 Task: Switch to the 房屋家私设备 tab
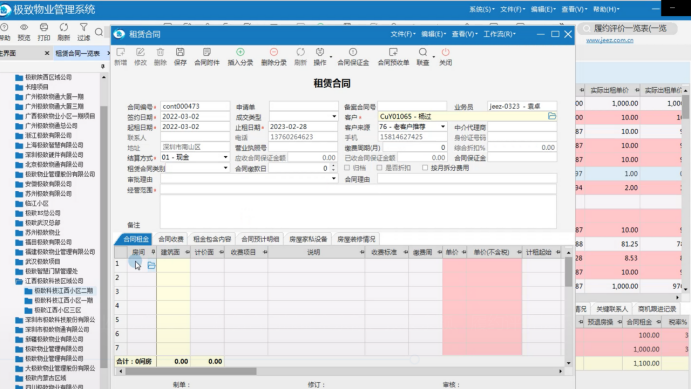pyautogui.click(x=308, y=239)
